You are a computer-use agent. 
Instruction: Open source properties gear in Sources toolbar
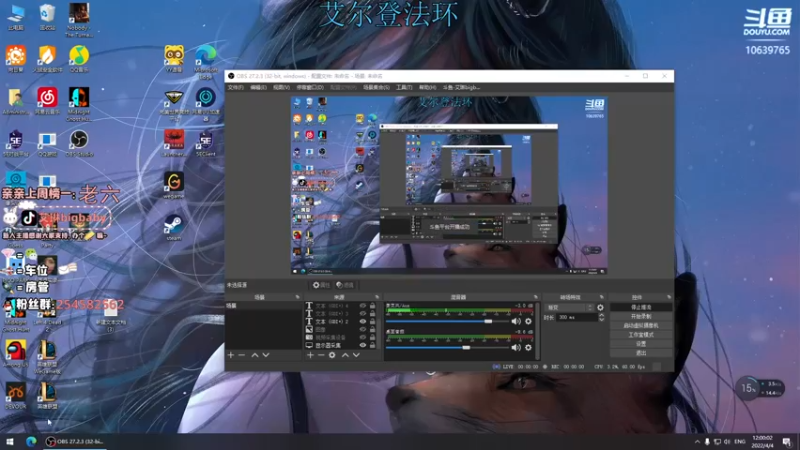pos(332,355)
